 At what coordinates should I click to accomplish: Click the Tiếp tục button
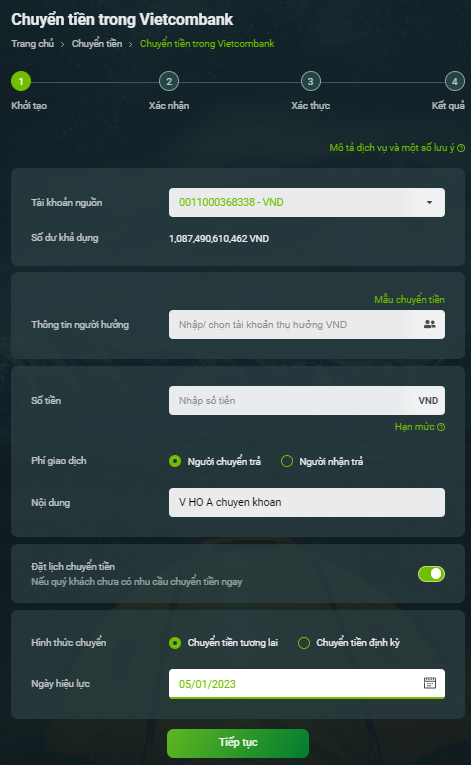[x=238, y=743]
